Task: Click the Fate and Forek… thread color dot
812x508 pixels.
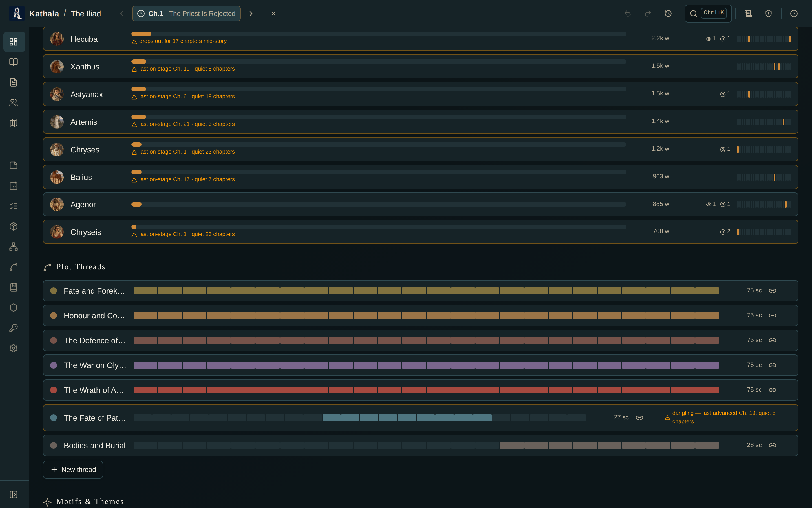Action: [53, 291]
